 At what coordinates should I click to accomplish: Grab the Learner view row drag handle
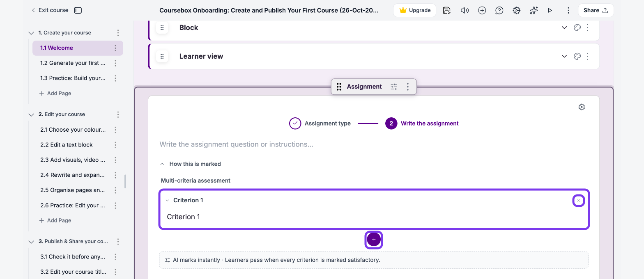pyautogui.click(x=162, y=56)
